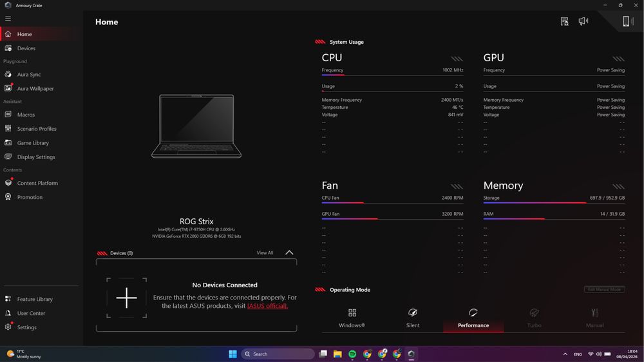The height and width of the screenshot is (362, 644).
Task: Click the Edit Manual Mode button
Action: click(604, 289)
